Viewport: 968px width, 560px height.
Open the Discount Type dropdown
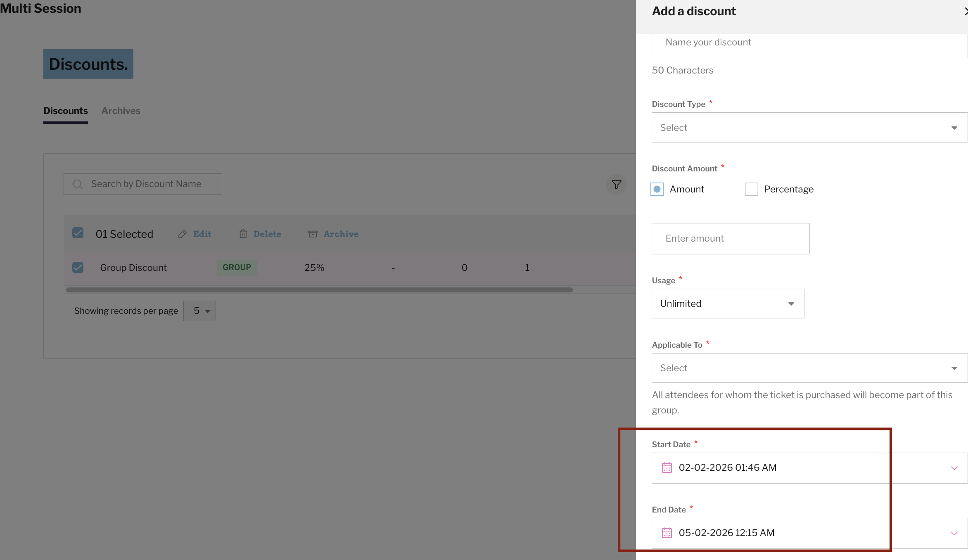[x=809, y=128]
